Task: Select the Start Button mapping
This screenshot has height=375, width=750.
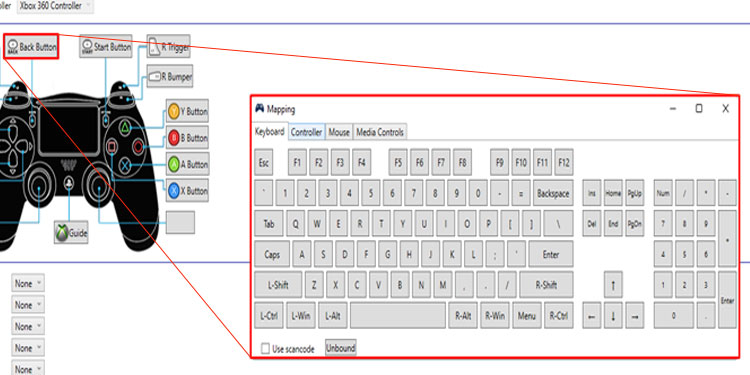Action: pos(106,47)
